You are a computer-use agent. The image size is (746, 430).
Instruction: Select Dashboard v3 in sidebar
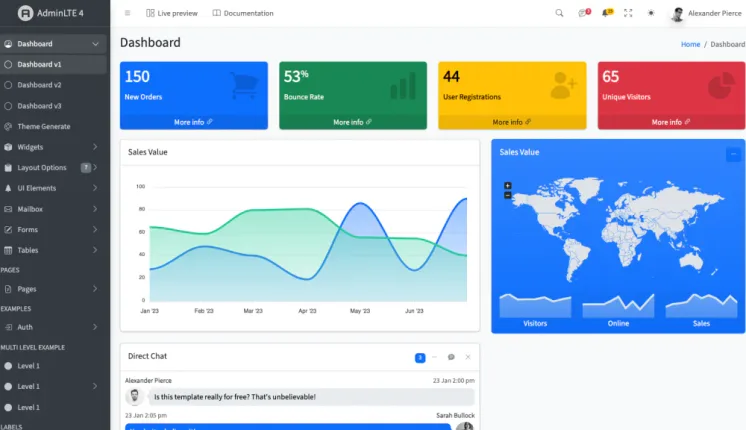coord(53,106)
